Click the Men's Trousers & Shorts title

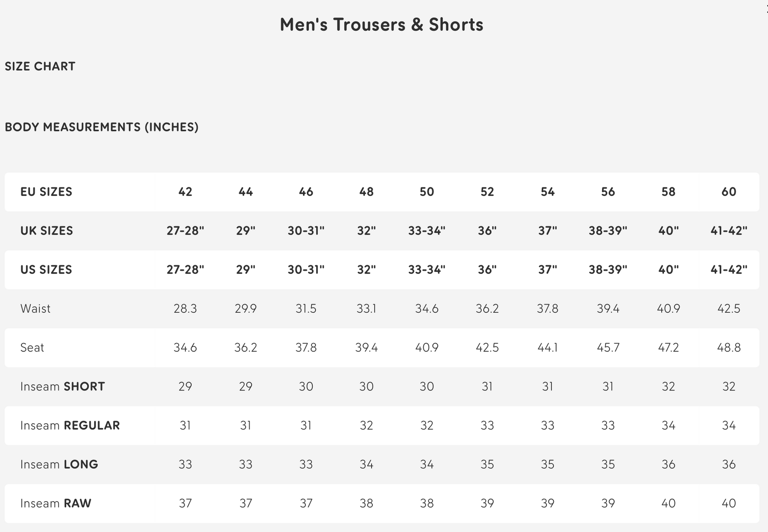tap(381, 25)
